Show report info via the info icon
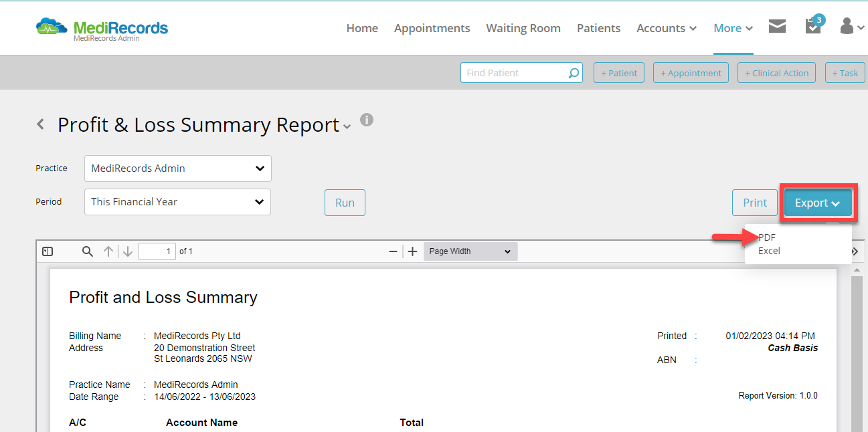 tap(367, 120)
